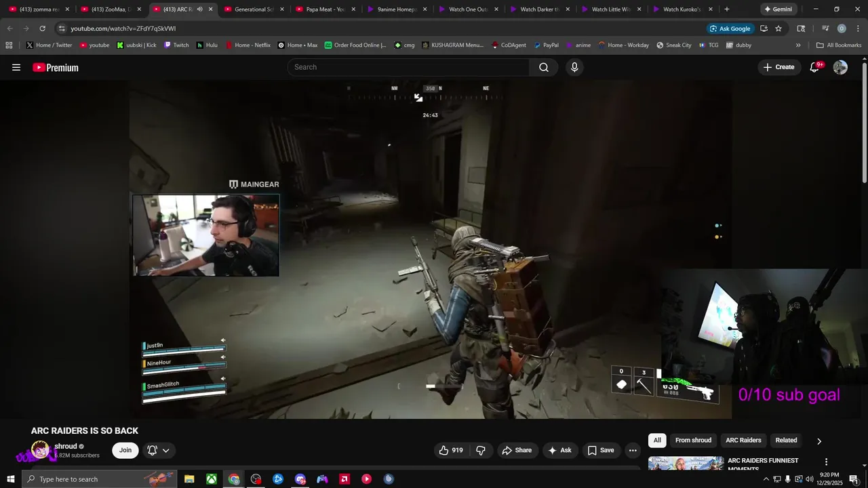This screenshot has height=488, width=868.
Task: Open the Windows Start menu
Action: (10, 479)
